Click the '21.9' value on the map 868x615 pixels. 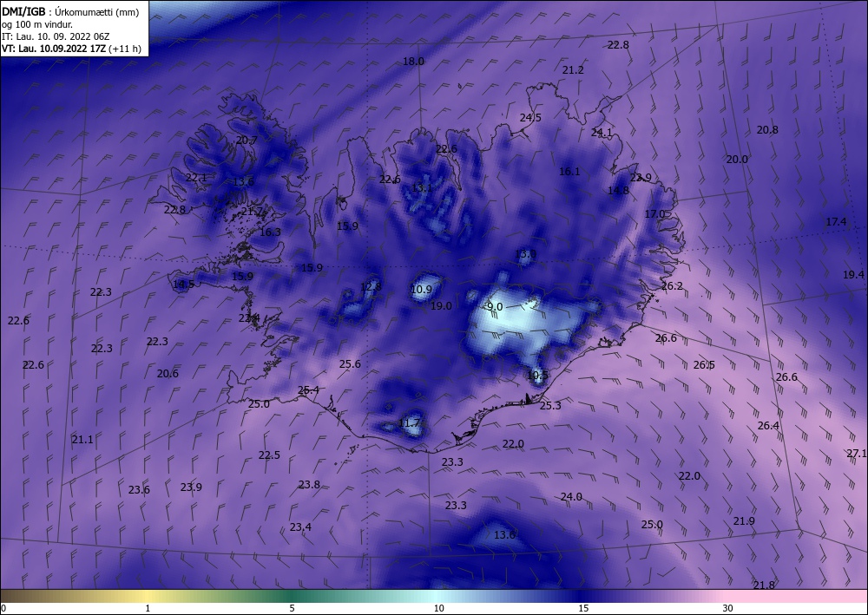(x=744, y=521)
